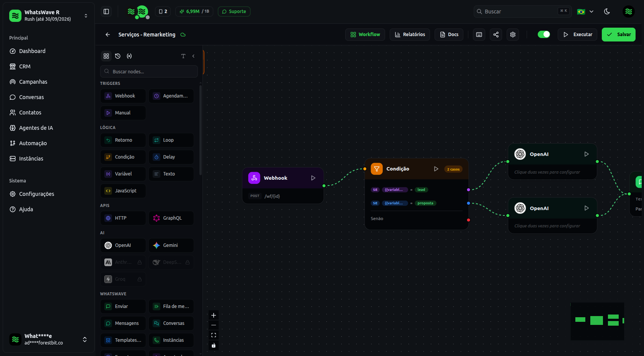This screenshot has height=356, width=644.
Task: Toggle the canvas lock icon
Action: tap(214, 345)
